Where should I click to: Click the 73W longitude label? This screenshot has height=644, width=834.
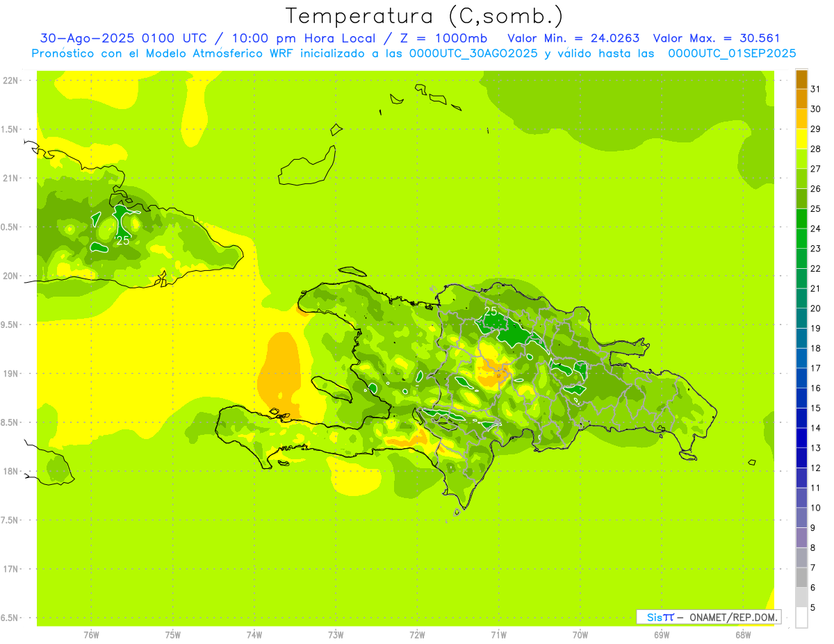tap(336, 635)
